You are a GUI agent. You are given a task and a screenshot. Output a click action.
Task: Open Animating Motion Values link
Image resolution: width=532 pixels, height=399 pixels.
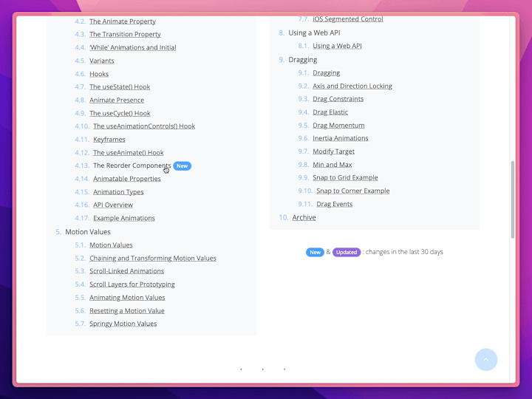tap(127, 298)
